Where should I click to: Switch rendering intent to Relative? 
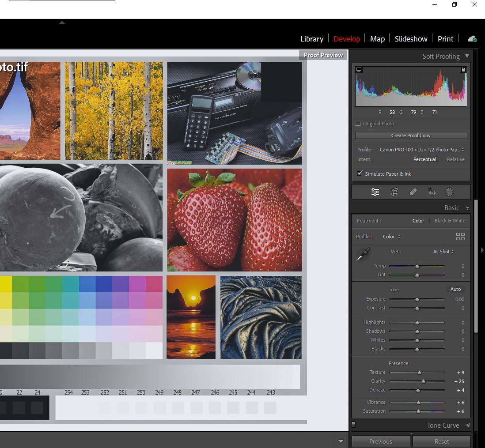pyautogui.click(x=455, y=159)
